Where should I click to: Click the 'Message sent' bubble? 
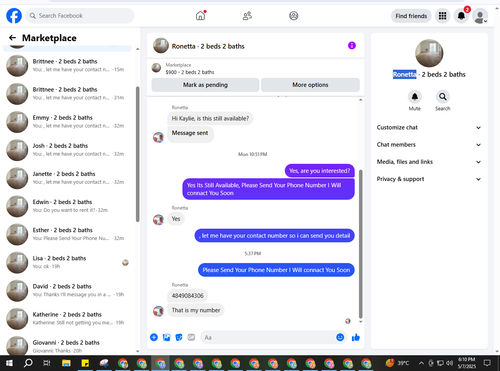pyautogui.click(x=190, y=133)
